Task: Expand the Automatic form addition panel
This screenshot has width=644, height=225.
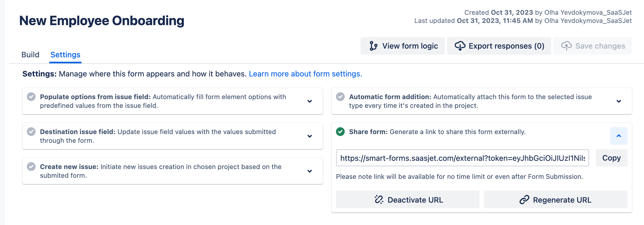Action: 619,101
